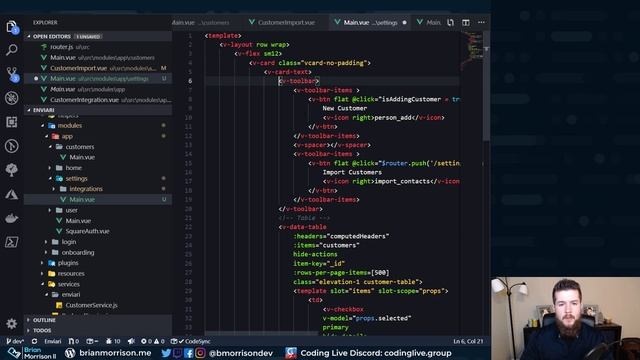640x360 pixels.
Task: Open the editor More Actions ellipsis
Action: coord(481,22)
